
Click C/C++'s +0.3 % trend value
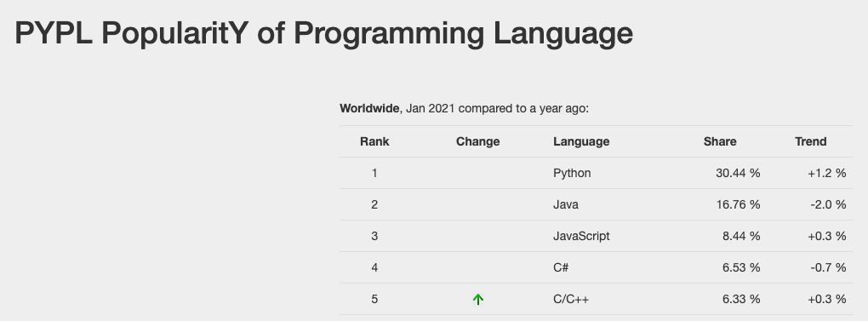point(827,300)
